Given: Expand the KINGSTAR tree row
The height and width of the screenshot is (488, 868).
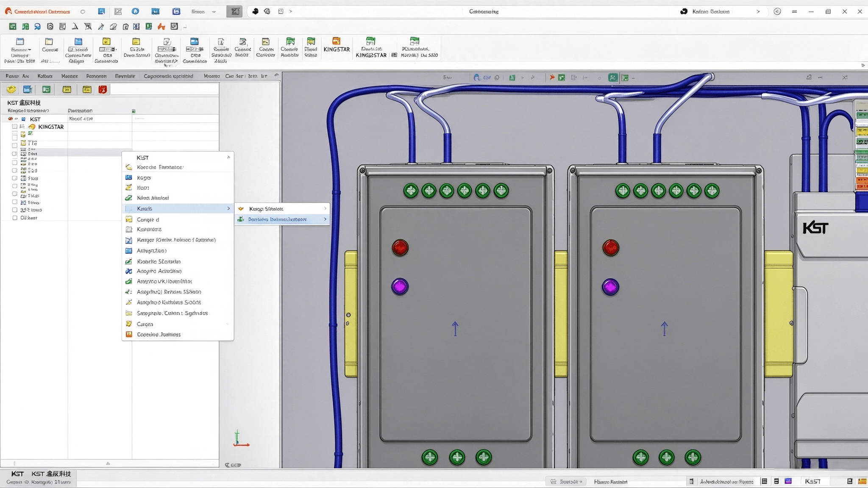Looking at the screenshot, I should (22, 127).
